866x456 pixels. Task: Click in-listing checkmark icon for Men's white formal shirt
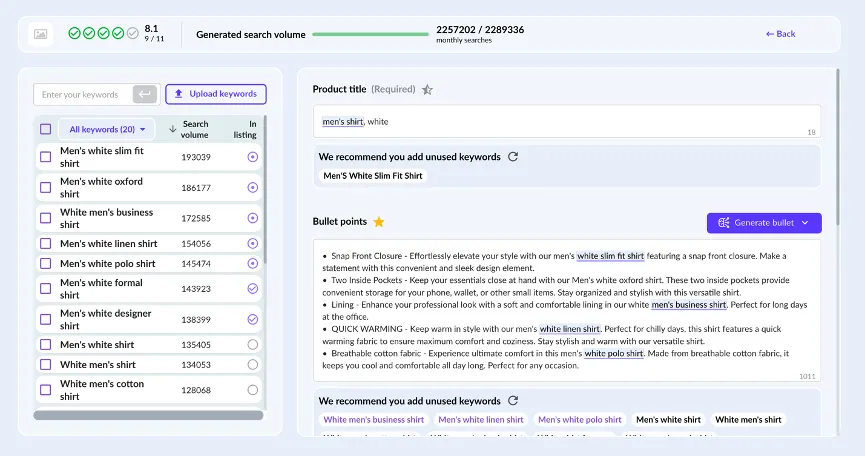[252, 288]
